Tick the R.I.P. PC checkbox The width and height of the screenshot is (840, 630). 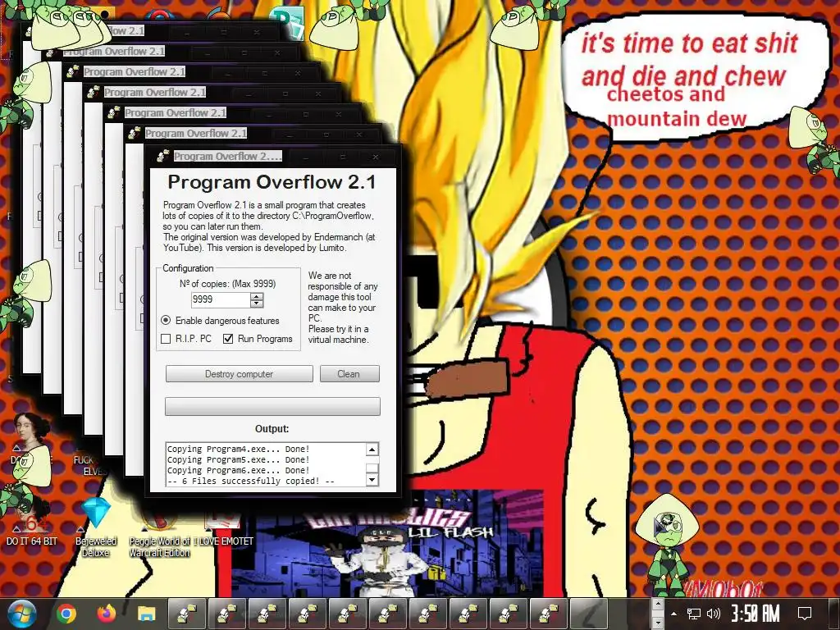pos(166,339)
